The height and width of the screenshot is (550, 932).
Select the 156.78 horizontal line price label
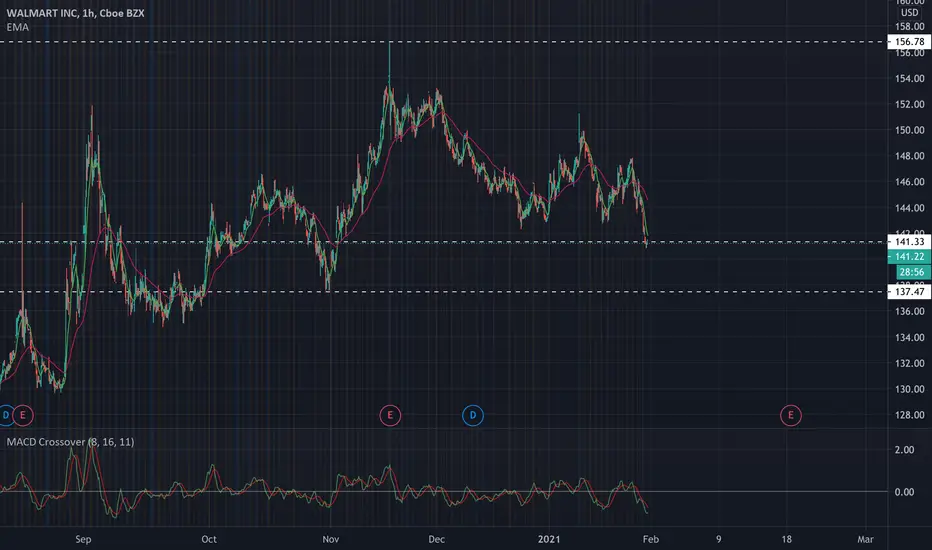pos(909,42)
